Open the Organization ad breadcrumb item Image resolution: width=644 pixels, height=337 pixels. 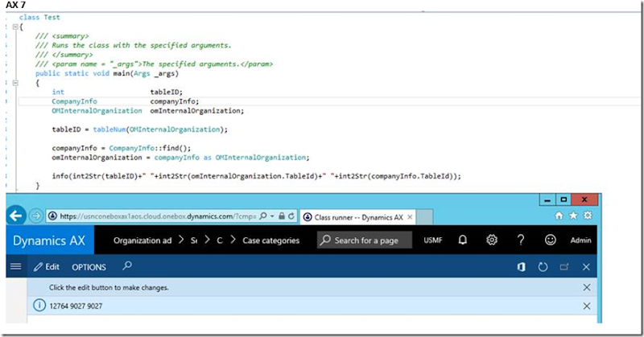tap(142, 240)
